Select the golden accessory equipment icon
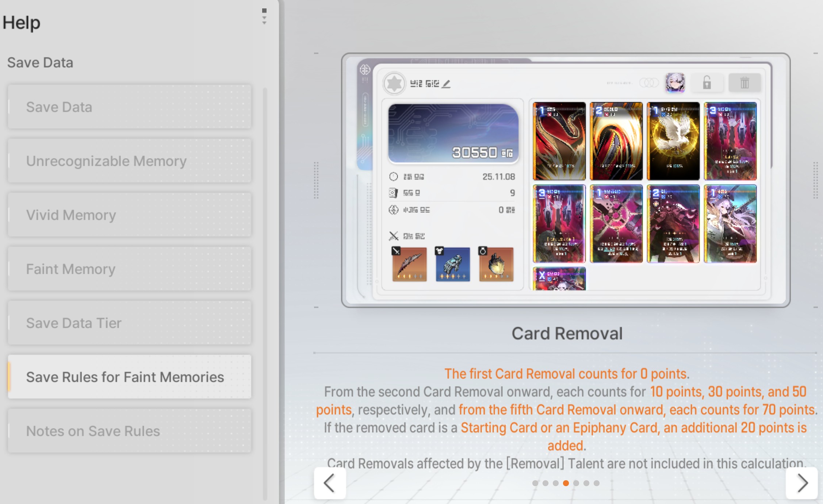The image size is (823, 504). click(x=496, y=264)
